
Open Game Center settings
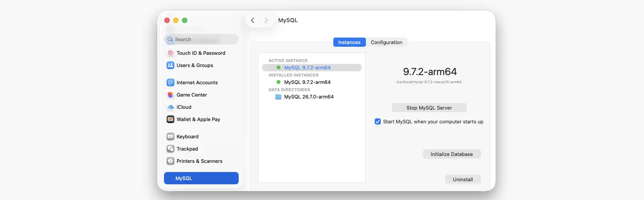tap(201, 95)
